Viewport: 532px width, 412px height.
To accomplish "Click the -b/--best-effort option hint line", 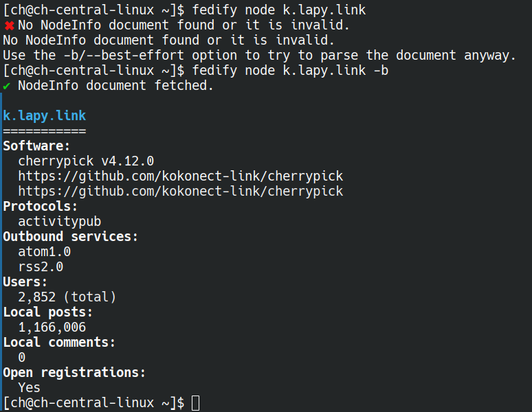I will click(260, 55).
